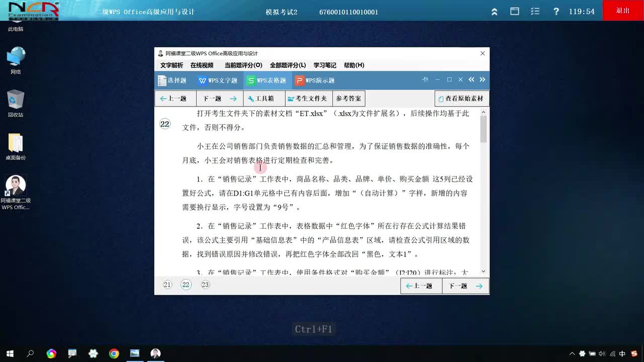644x362 pixels.
Task: Open the 学习笔记 menu
Action: click(325, 65)
